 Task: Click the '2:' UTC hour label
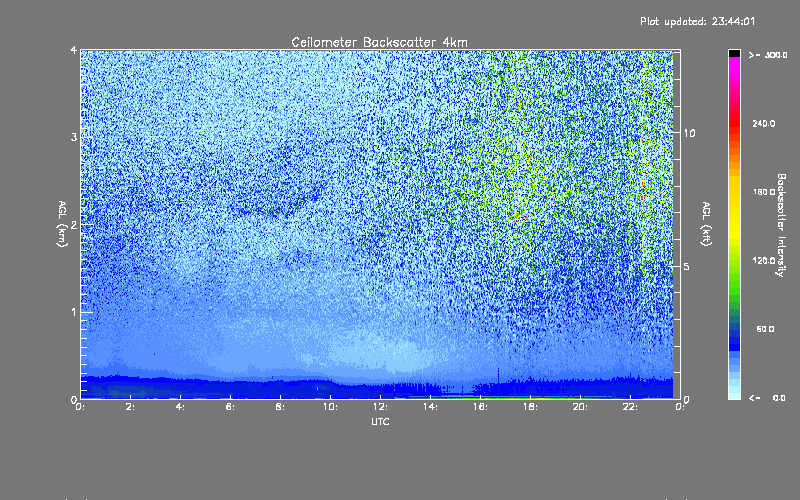pyautogui.click(x=130, y=407)
